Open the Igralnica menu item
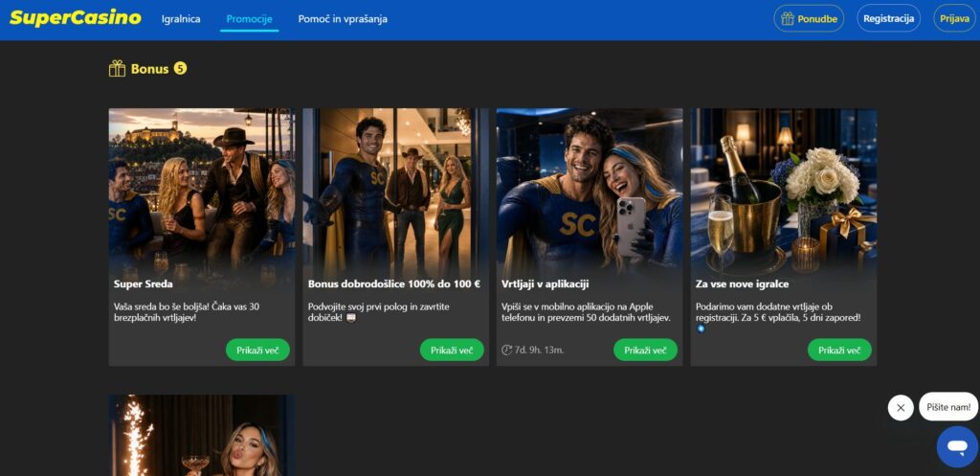This screenshot has height=476, width=980. click(181, 19)
